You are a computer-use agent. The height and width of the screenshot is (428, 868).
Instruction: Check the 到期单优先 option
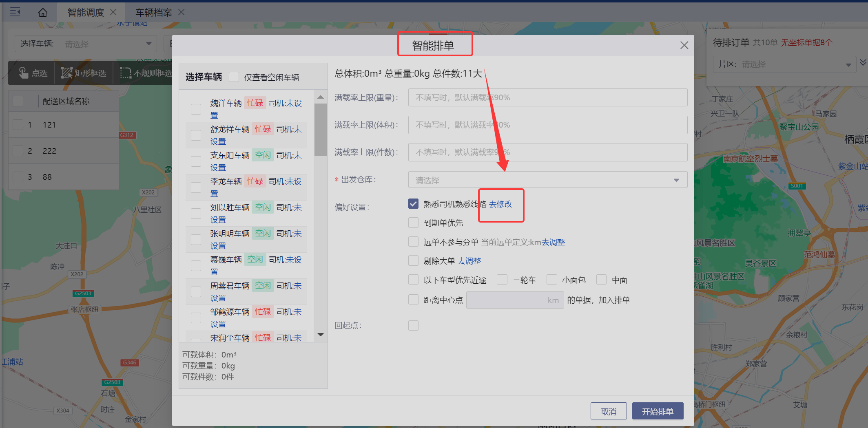[413, 223]
